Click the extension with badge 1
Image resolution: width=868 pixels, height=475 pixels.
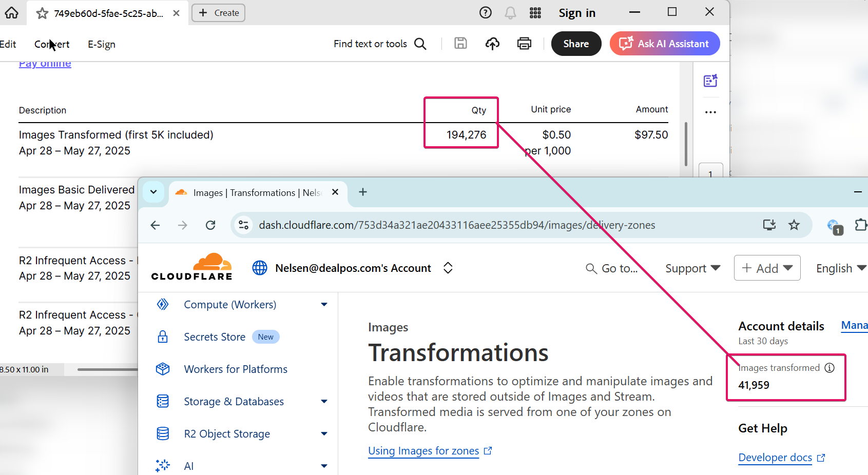[x=835, y=226]
